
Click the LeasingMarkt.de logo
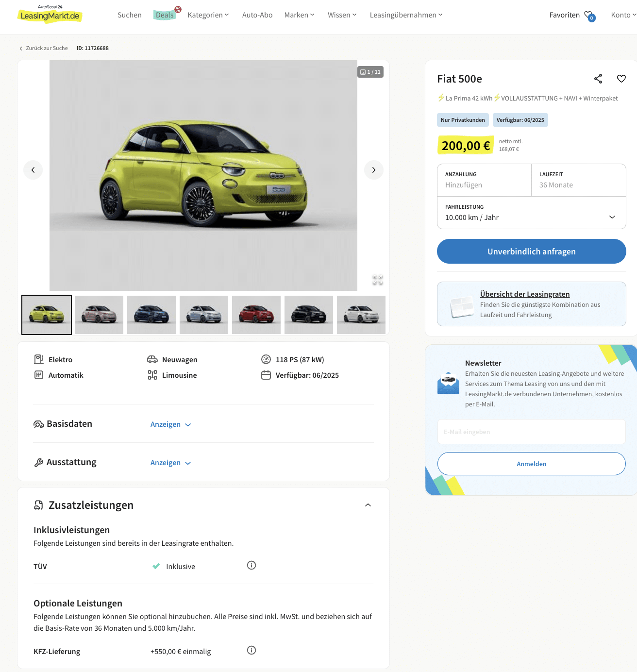pyautogui.click(x=50, y=14)
